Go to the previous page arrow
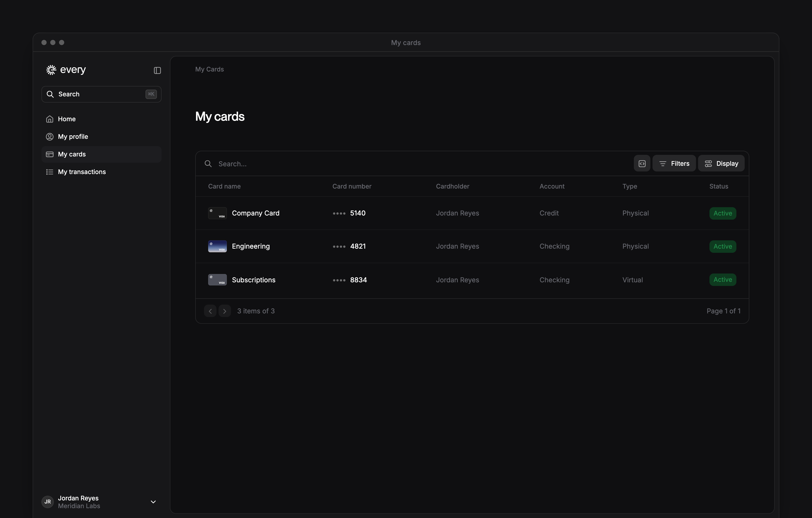The image size is (812, 518). click(210, 311)
